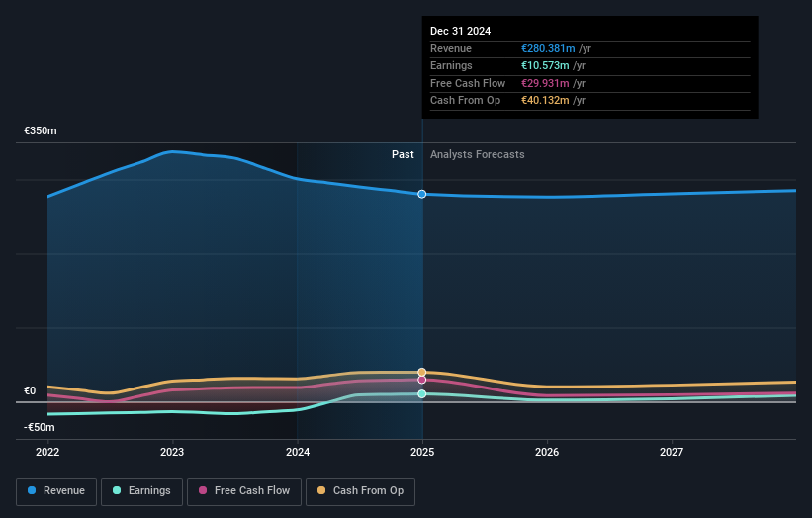Click the teal Earnings data point at 2025

click(x=422, y=394)
